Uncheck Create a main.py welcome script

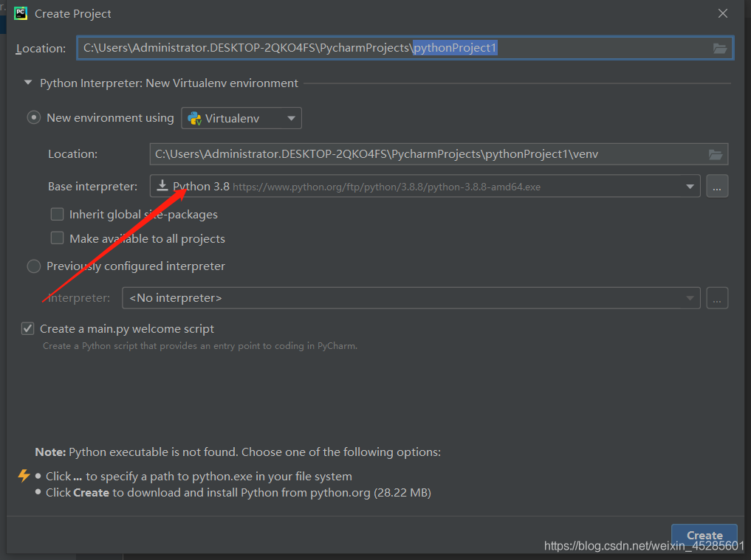tap(28, 329)
